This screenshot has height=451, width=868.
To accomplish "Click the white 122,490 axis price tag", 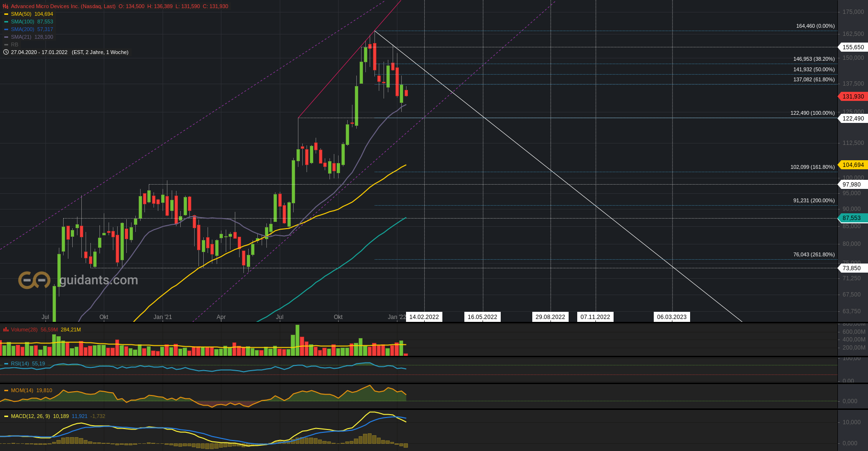I will coord(853,119).
